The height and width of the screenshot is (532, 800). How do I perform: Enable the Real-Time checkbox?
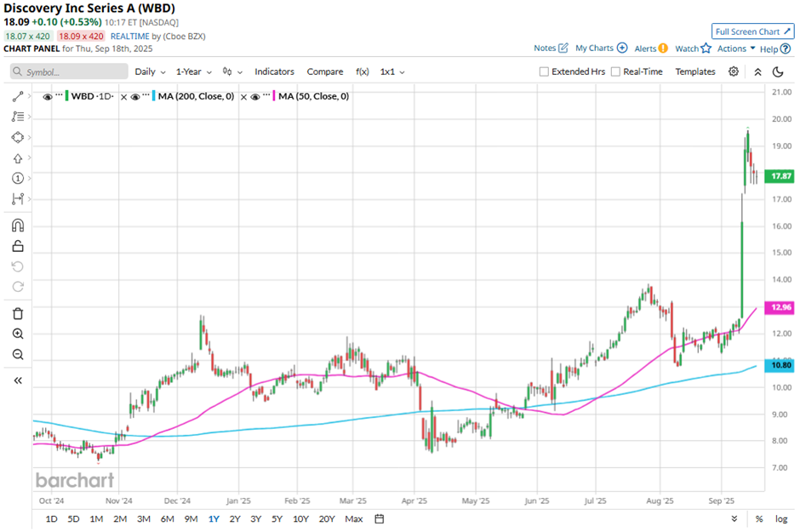tap(616, 72)
